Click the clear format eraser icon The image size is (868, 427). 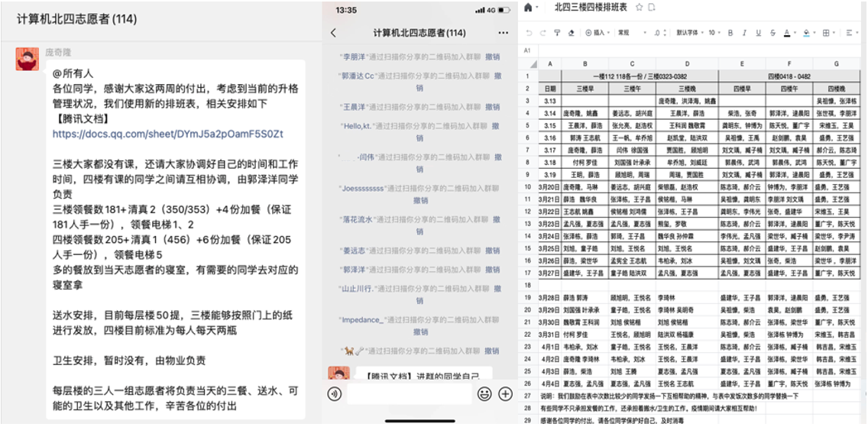tap(572, 33)
